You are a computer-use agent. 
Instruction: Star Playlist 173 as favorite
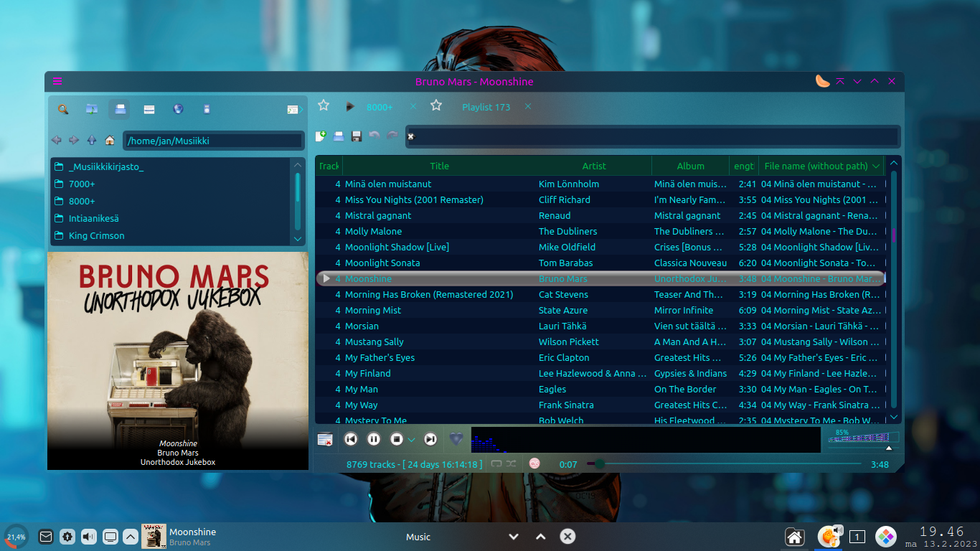point(436,105)
